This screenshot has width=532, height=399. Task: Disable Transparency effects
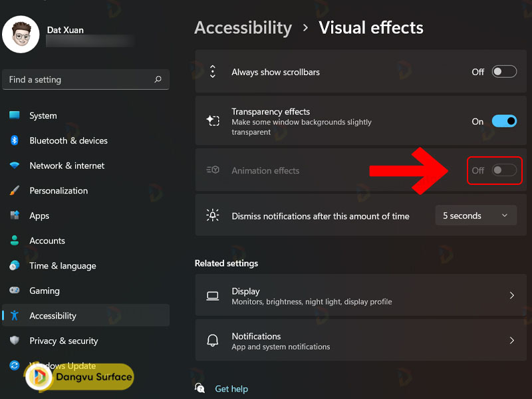coord(503,121)
